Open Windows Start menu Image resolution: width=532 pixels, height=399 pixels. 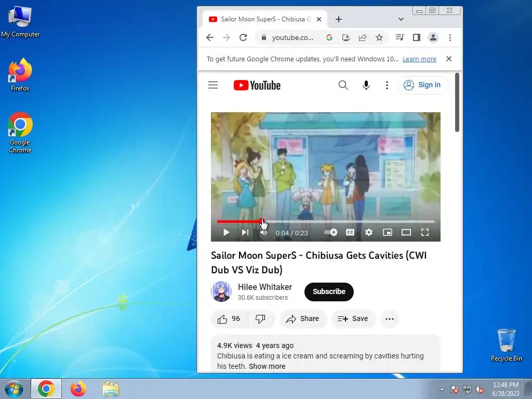pyautogui.click(x=14, y=389)
